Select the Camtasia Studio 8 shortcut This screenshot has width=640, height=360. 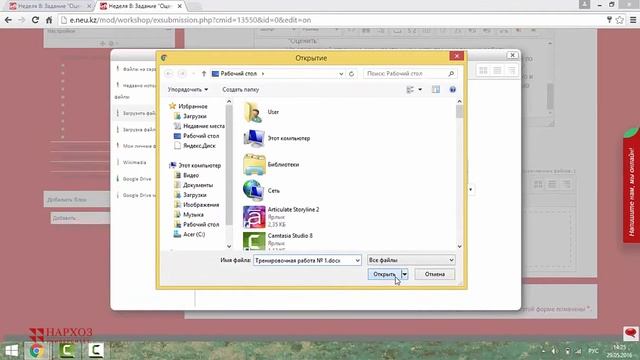(x=254, y=241)
